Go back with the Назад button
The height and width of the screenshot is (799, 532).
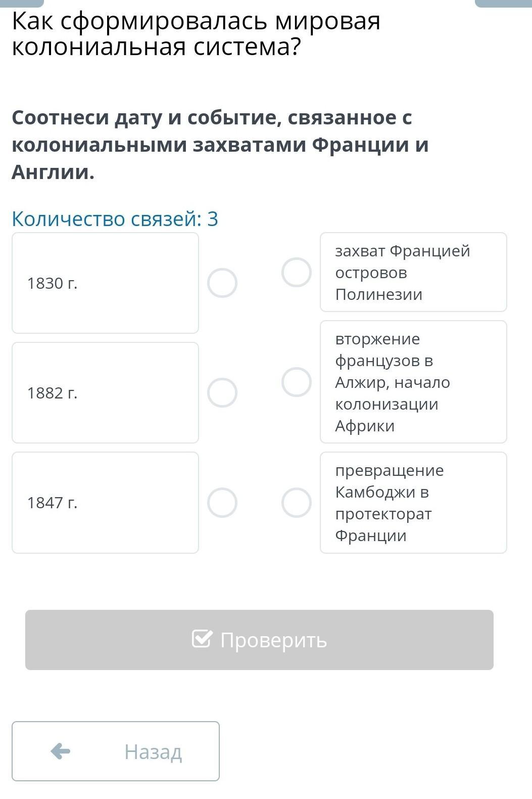(x=116, y=751)
